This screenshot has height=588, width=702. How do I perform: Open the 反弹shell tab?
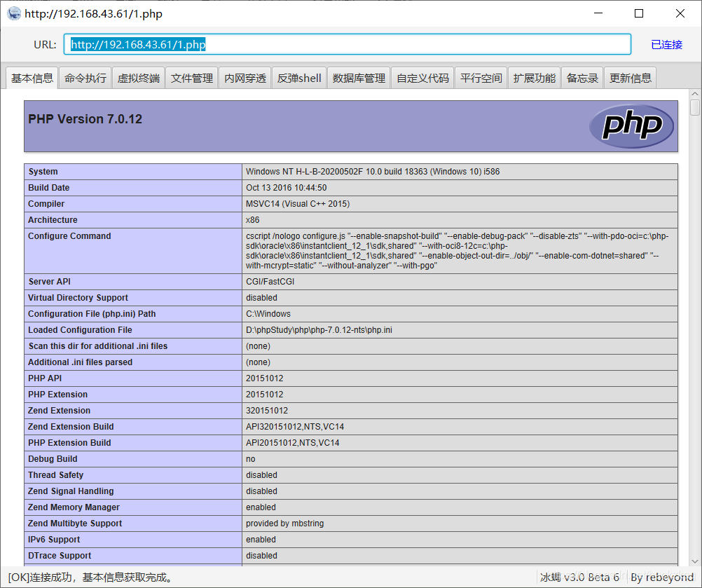[299, 78]
